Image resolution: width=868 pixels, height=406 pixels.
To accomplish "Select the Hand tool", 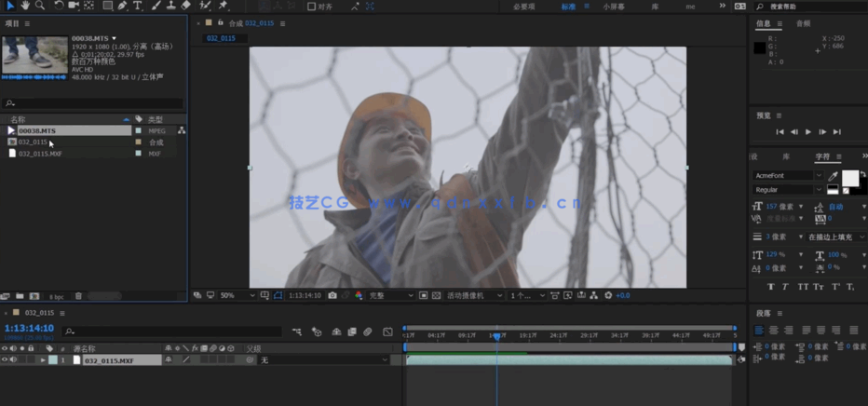I will [x=25, y=6].
